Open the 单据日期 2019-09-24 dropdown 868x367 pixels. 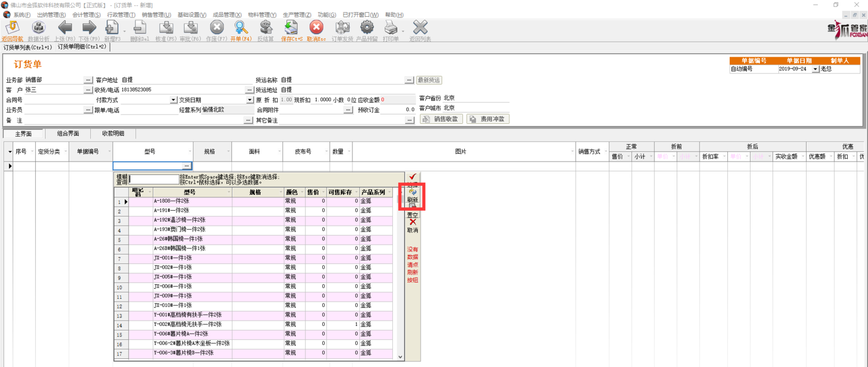click(815, 69)
